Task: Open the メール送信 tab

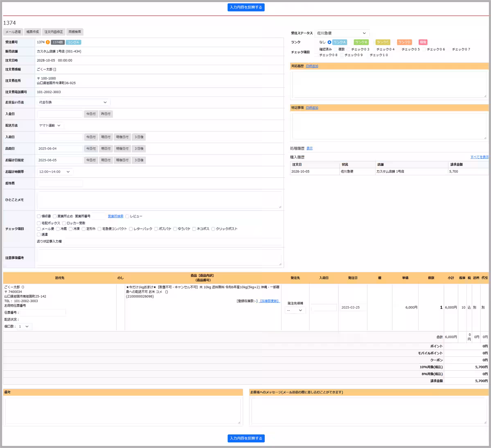Action: click(13, 32)
